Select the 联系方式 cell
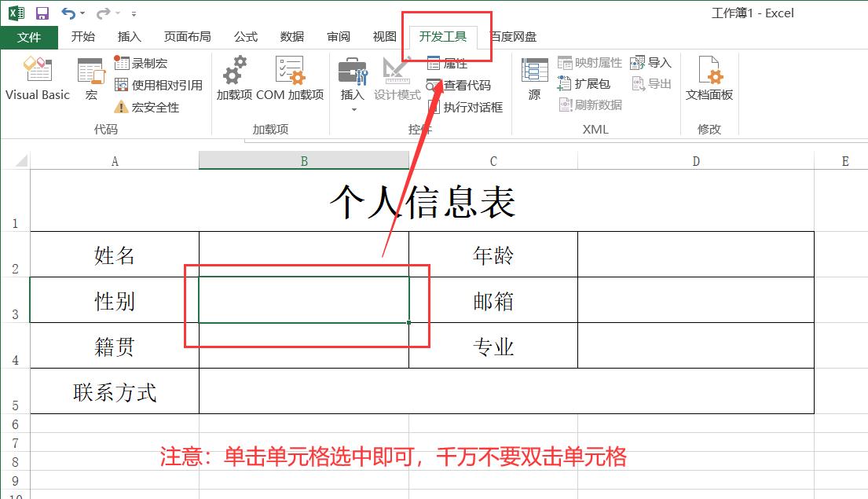The image size is (868, 499). [115, 391]
